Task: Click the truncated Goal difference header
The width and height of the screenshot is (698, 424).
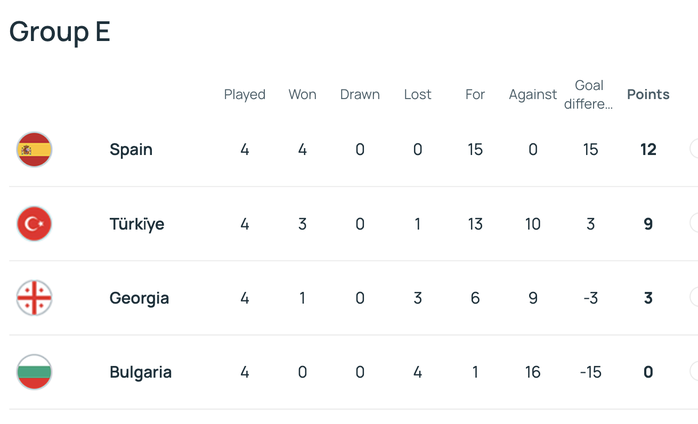Action: (590, 94)
